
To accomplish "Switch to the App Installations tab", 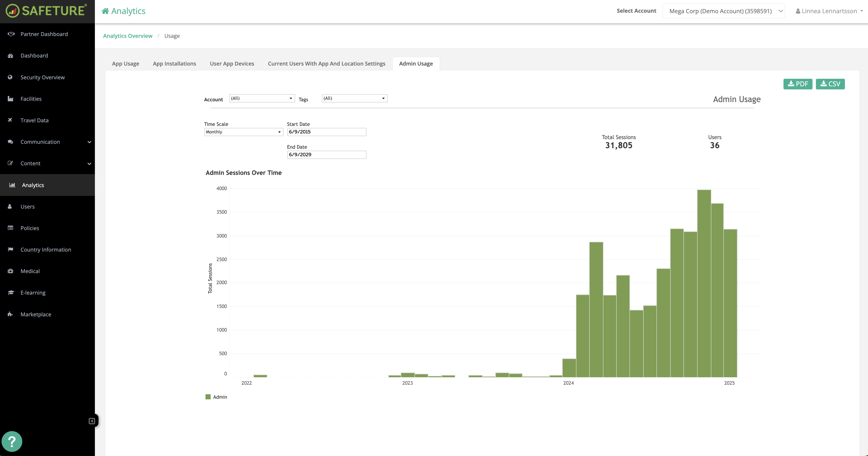I will (x=174, y=63).
